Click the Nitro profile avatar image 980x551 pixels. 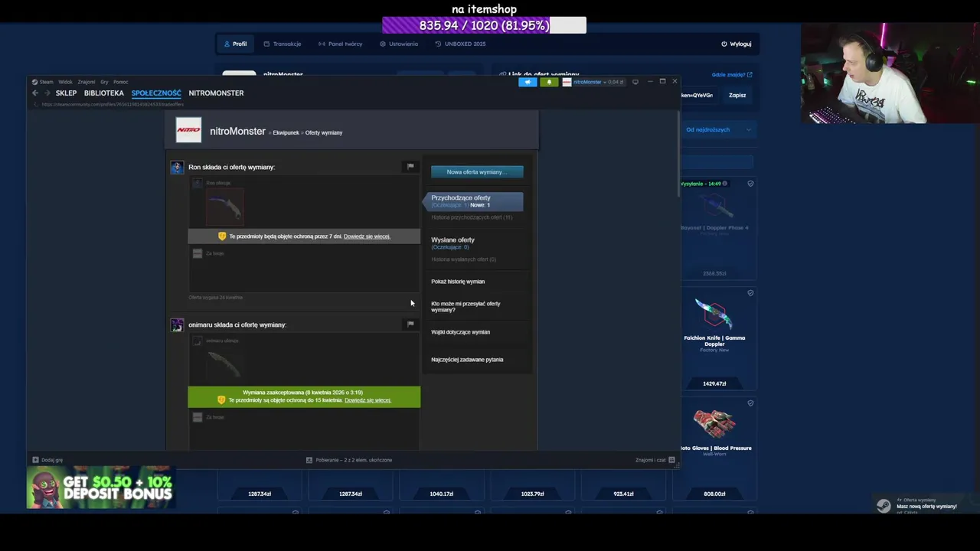point(188,130)
